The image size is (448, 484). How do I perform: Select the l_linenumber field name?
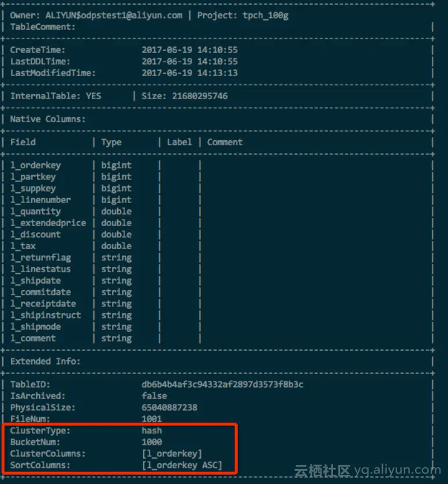click(40, 200)
